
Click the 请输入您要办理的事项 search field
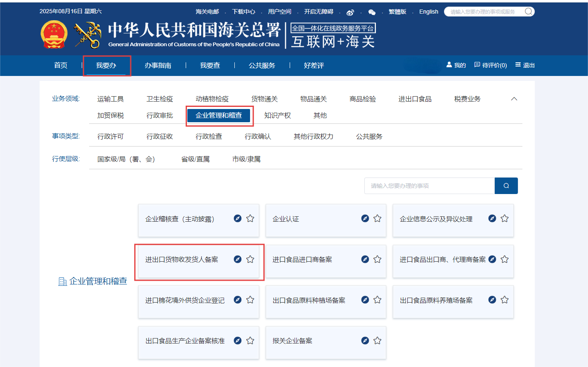click(x=429, y=186)
